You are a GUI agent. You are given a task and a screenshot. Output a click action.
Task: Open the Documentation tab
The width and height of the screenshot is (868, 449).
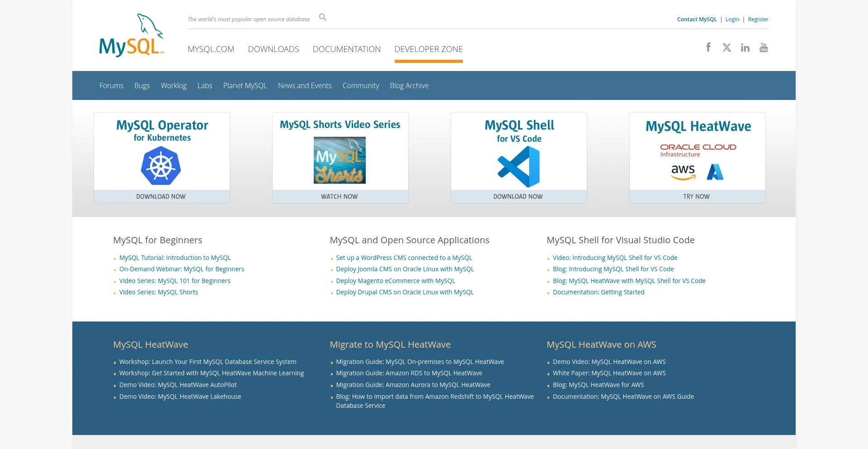tap(346, 49)
